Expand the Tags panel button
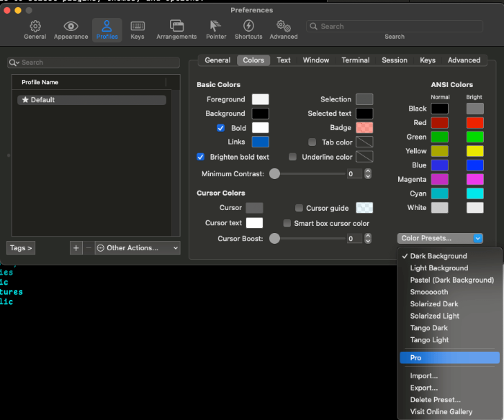This screenshot has height=420, width=504. [21, 248]
